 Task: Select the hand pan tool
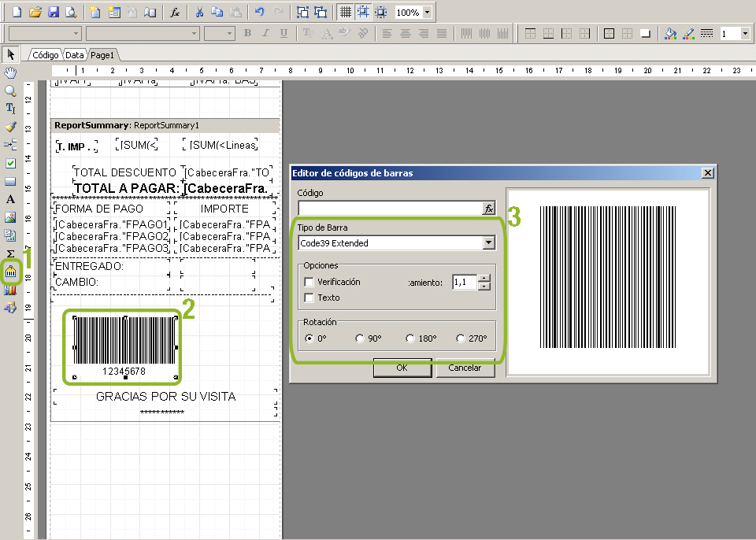10,72
